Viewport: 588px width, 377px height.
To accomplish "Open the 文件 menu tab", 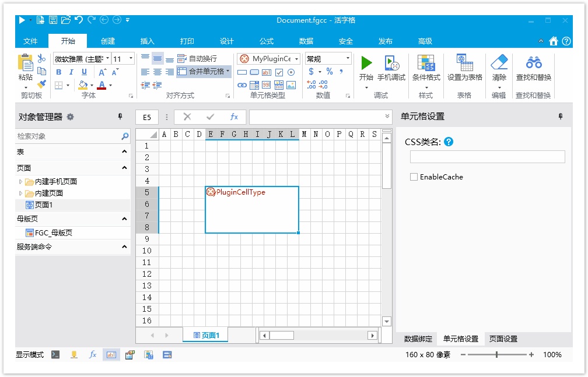I will click(x=30, y=41).
